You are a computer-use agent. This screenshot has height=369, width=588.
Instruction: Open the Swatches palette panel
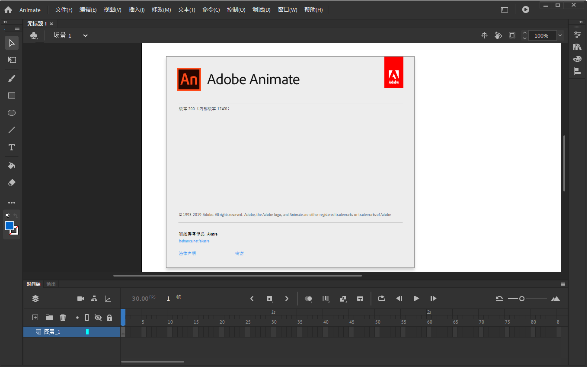[x=577, y=58]
